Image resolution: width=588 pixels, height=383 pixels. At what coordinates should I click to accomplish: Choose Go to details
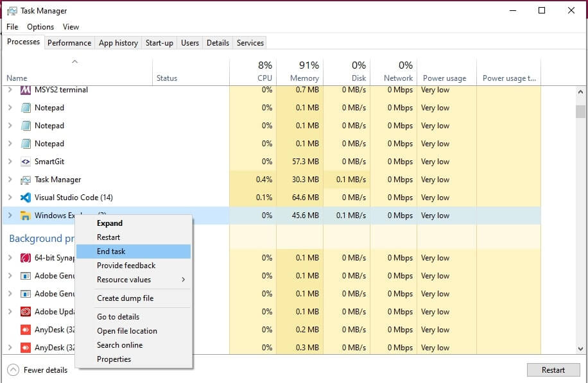tap(134, 317)
